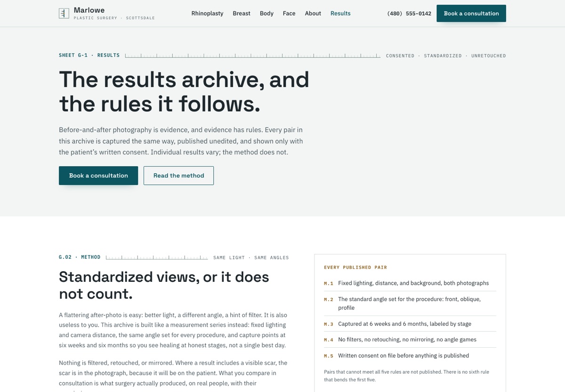Screen dimensions: 565x392
Task: Click the SAME LIGHT · SAME ANGLES text
Action: pos(251,257)
